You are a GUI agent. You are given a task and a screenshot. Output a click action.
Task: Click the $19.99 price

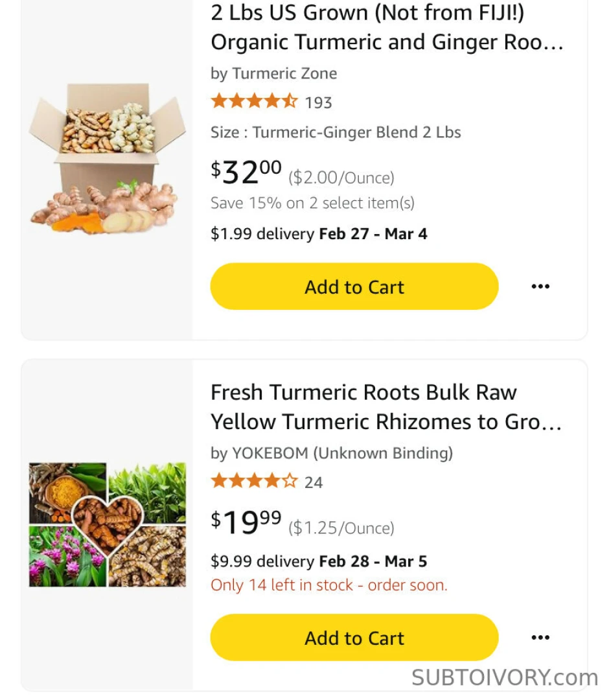246,522
